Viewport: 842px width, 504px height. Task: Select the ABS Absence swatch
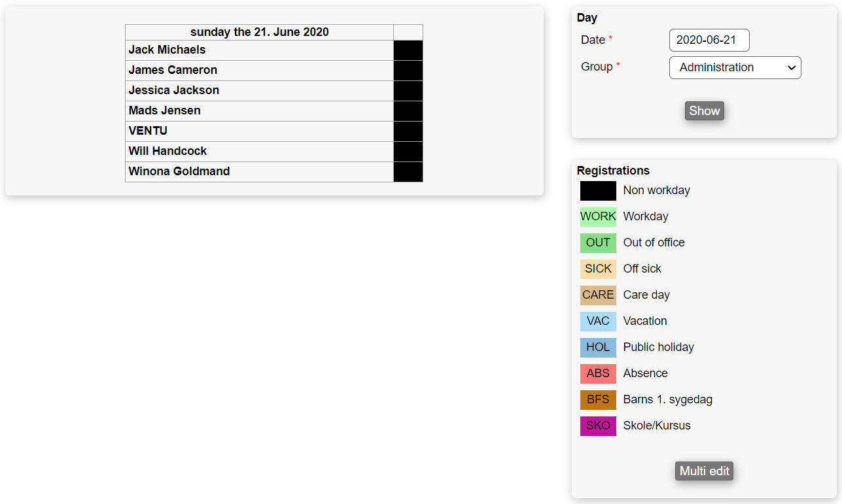[598, 374]
